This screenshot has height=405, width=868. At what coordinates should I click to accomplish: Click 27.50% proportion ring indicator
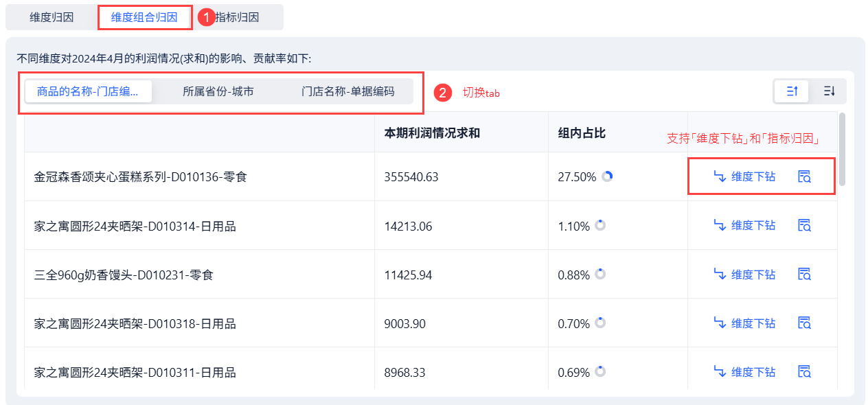(x=607, y=176)
